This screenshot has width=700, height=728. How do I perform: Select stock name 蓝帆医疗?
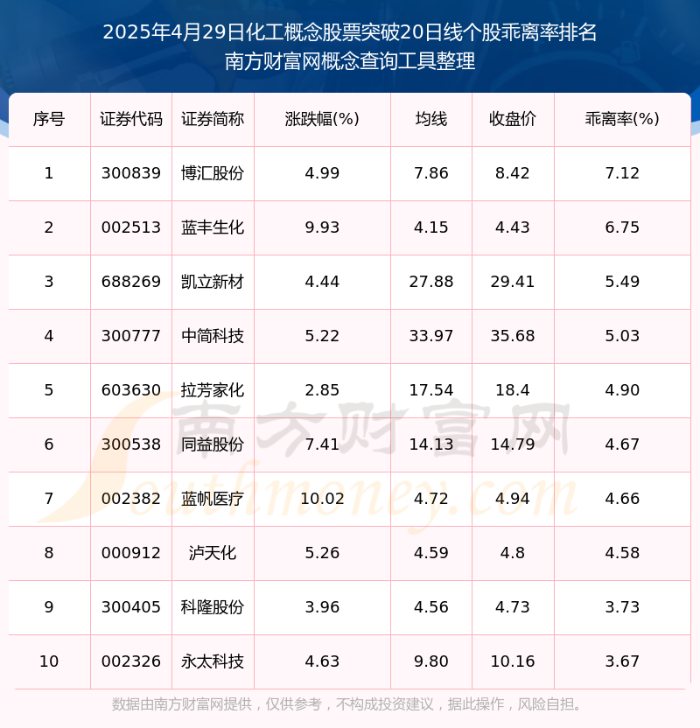tap(213, 499)
